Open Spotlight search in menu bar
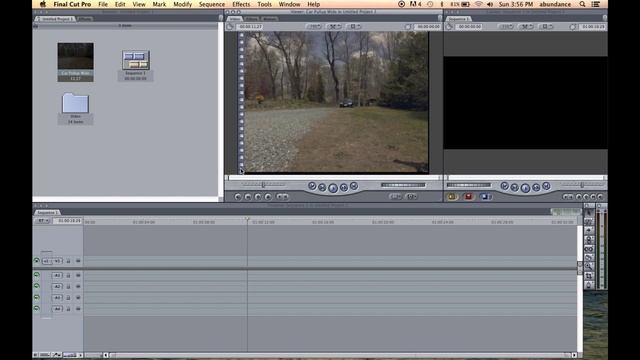This screenshot has width=640, height=360. pyautogui.click(x=582, y=4)
